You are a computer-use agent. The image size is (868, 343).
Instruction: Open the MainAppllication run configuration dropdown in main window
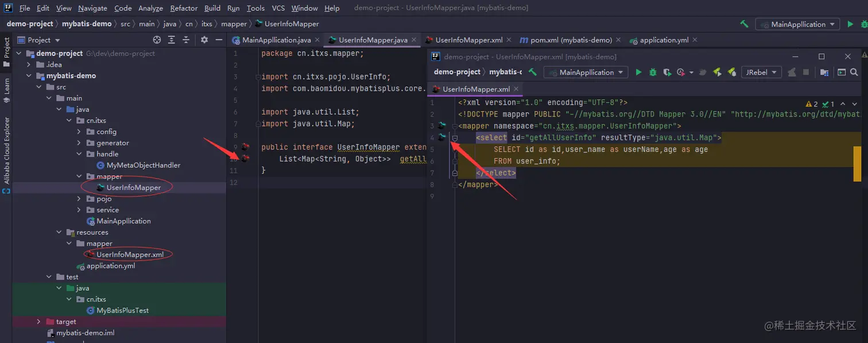pos(797,24)
